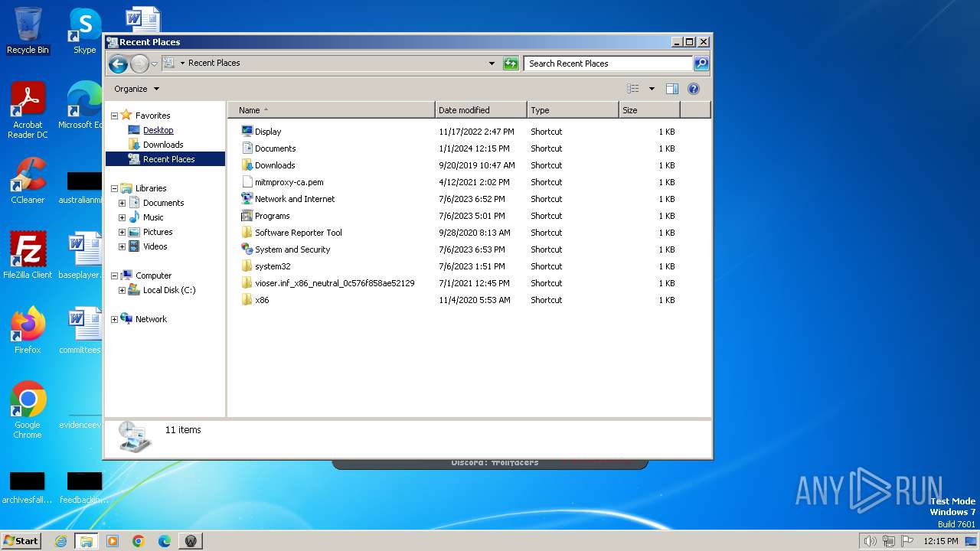Select Local Disk (C:) in the tree
Viewport: 980px width, 551px height.
tap(168, 290)
